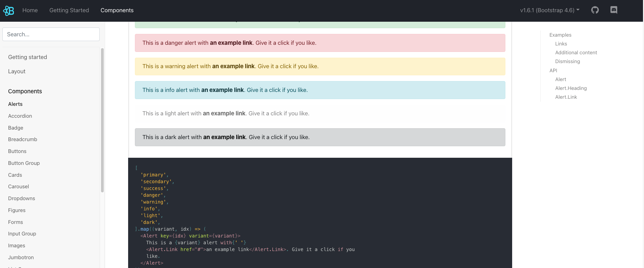Screen dimensions: 644x268
Task: Click example link in danger alert
Action: click(231, 43)
